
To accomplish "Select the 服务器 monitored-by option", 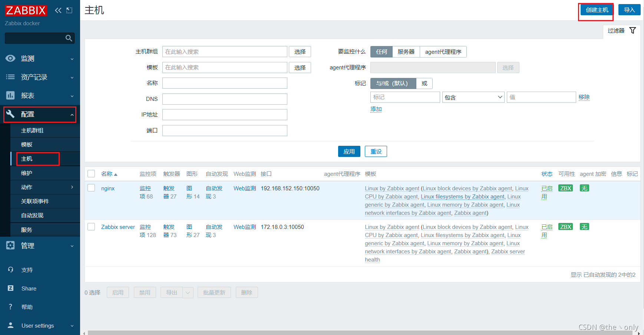I will click(x=406, y=52).
